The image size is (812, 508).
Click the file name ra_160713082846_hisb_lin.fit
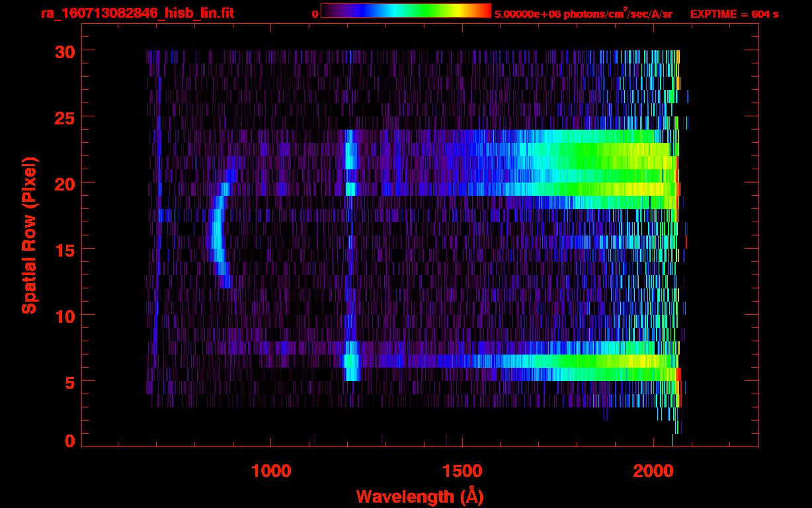click(x=137, y=13)
